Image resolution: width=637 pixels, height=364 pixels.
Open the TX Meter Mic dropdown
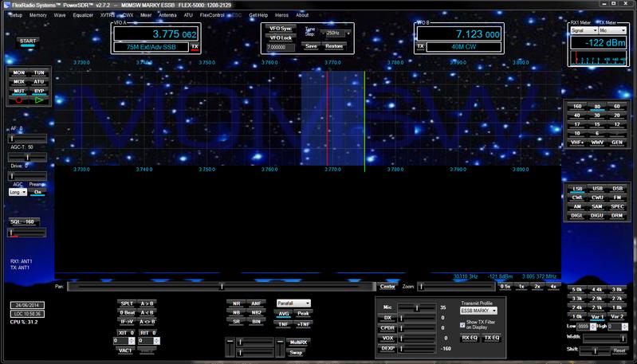[x=612, y=31]
